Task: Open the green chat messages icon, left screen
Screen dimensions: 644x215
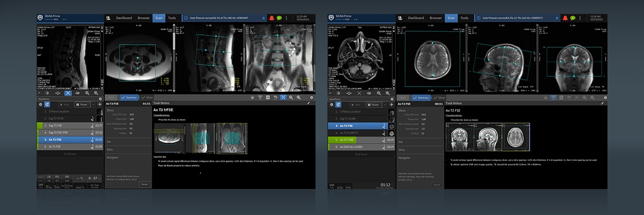Action: click(x=279, y=18)
